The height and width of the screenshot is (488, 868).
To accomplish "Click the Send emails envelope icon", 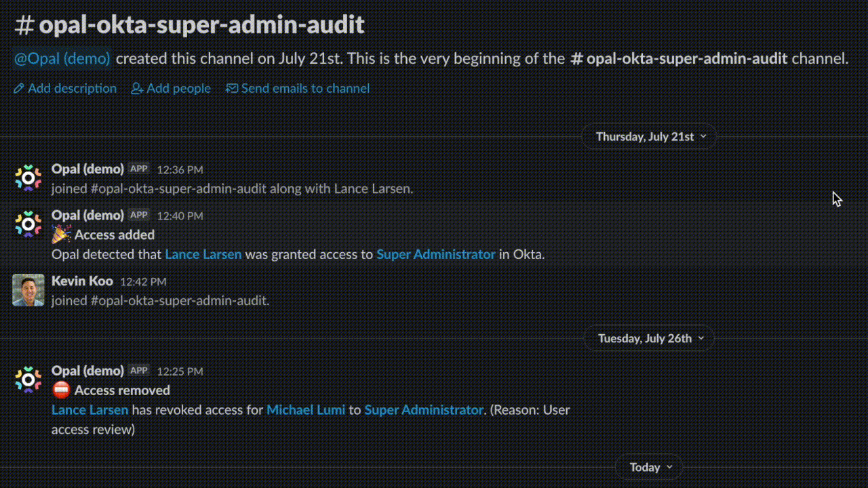I will [232, 89].
